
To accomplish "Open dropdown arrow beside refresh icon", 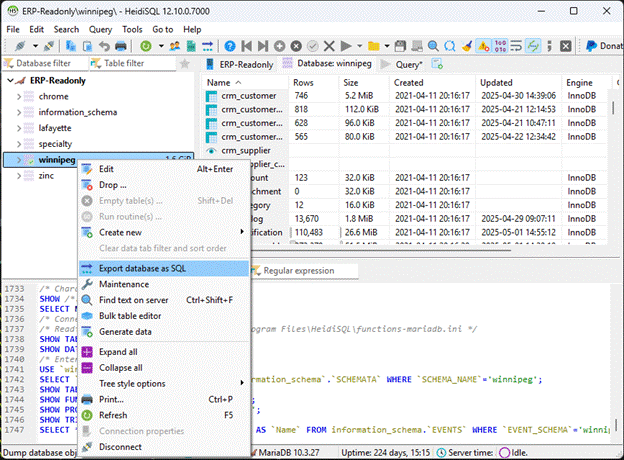I will (161, 46).
